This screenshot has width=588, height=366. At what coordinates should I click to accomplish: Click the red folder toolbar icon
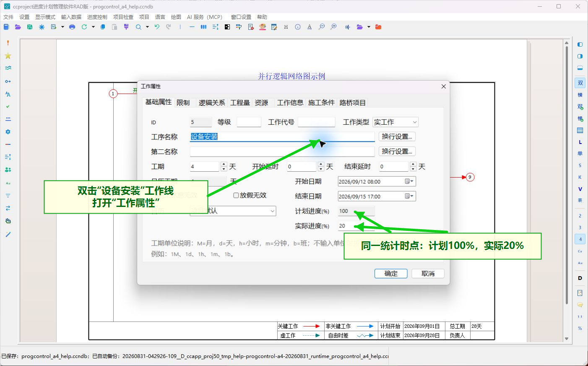pyautogui.click(x=378, y=27)
